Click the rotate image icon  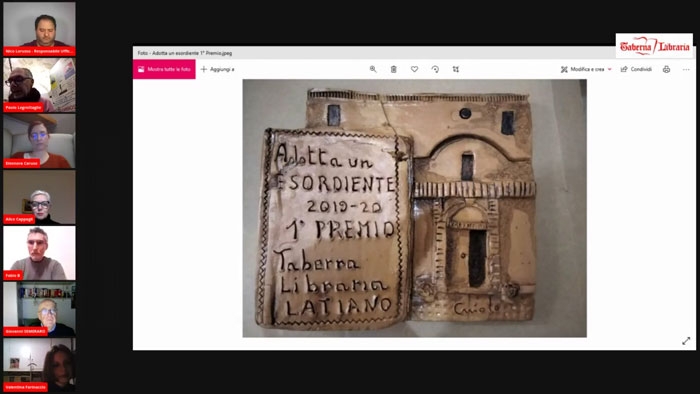[x=435, y=69]
